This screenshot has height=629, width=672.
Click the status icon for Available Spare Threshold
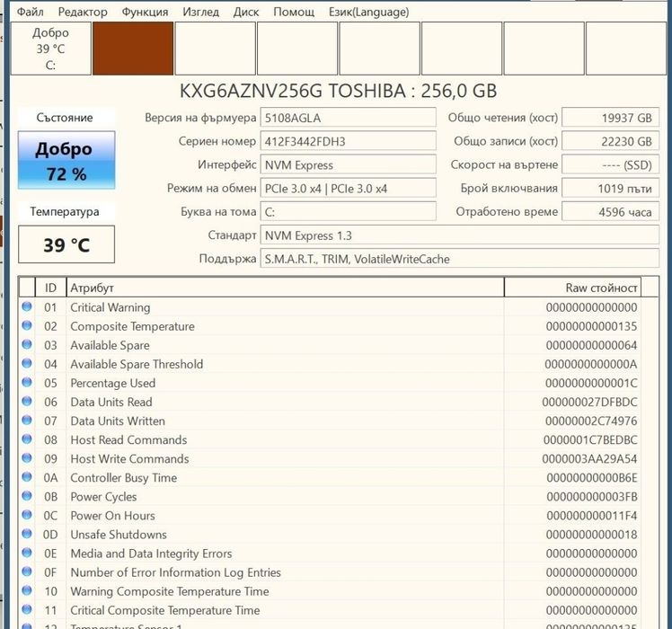tap(27, 363)
